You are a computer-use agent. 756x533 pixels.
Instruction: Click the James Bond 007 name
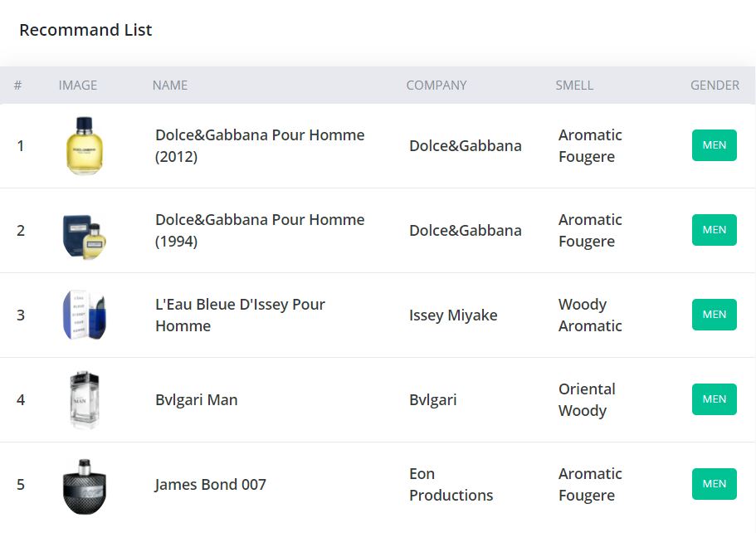(211, 485)
